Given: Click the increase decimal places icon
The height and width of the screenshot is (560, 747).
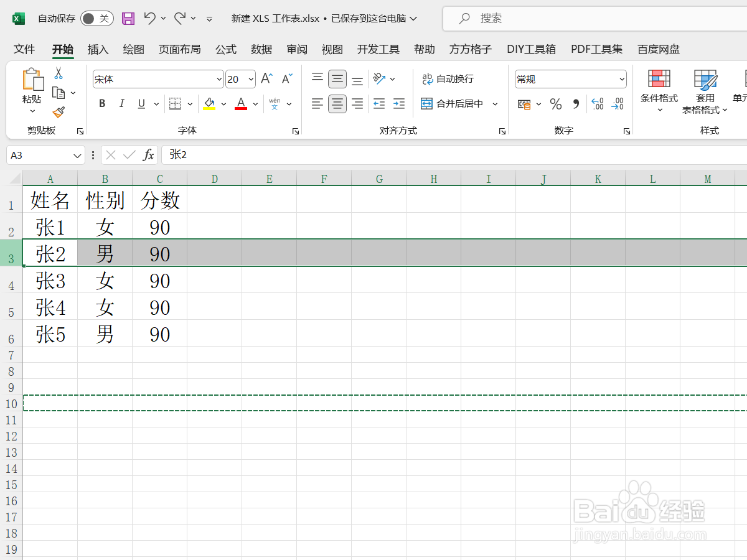Looking at the screenshot, I should click(597, 104).
